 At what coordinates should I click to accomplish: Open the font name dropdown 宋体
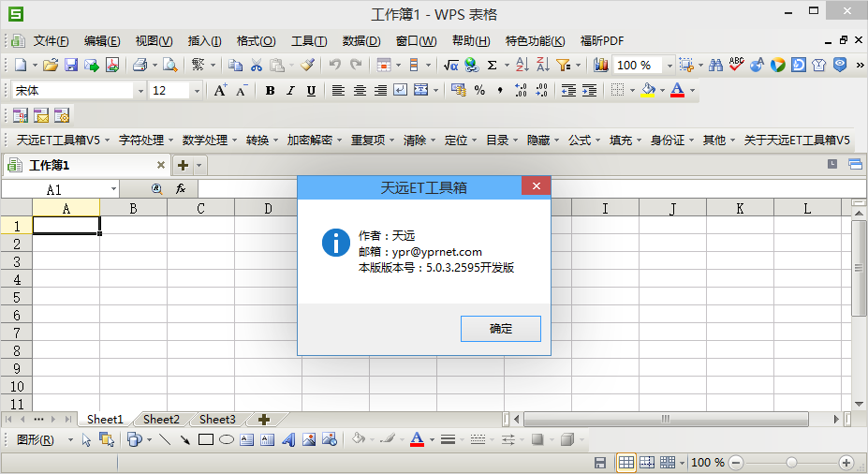pyautogui.click(x=140, y=91)
